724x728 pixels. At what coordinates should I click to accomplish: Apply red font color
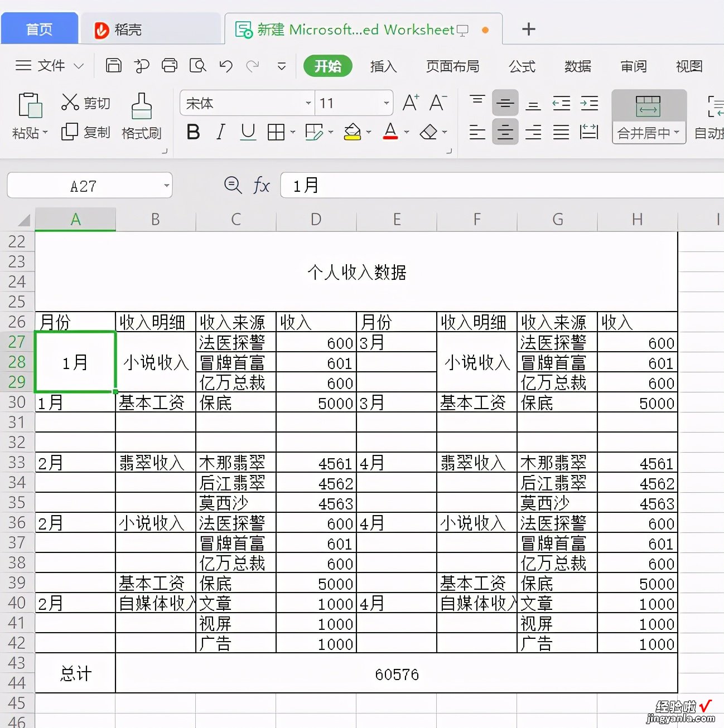[390, 132]
